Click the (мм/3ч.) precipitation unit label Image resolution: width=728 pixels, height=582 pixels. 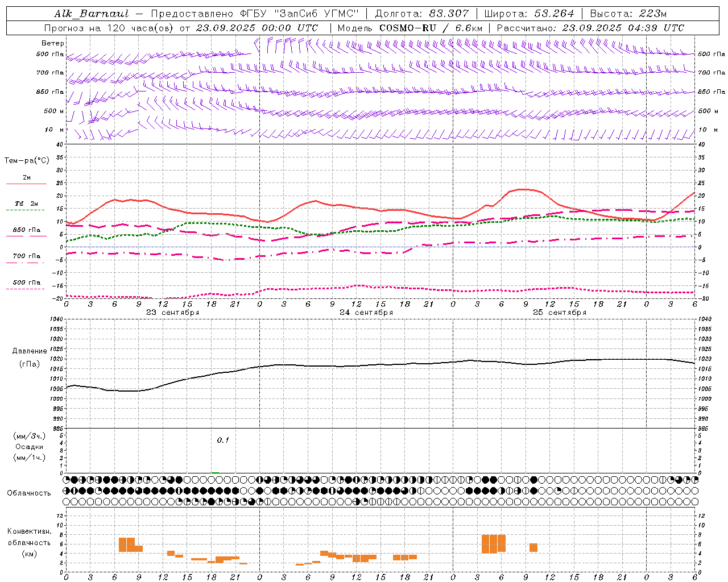tap(29, 436)
